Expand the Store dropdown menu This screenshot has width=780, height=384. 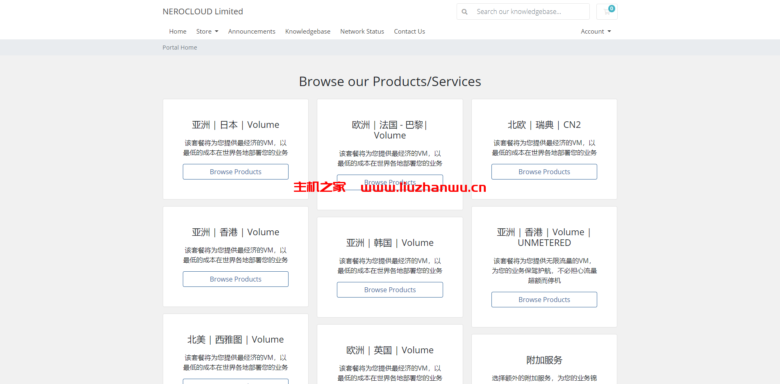(207, 31)
